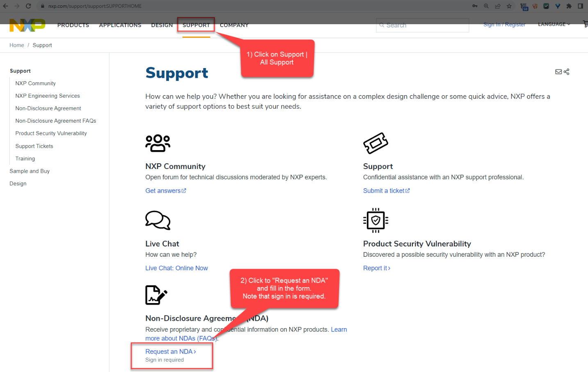The image size is (588, 372).
Task: Open Submit a ticket
Action: tap(384, 190)
